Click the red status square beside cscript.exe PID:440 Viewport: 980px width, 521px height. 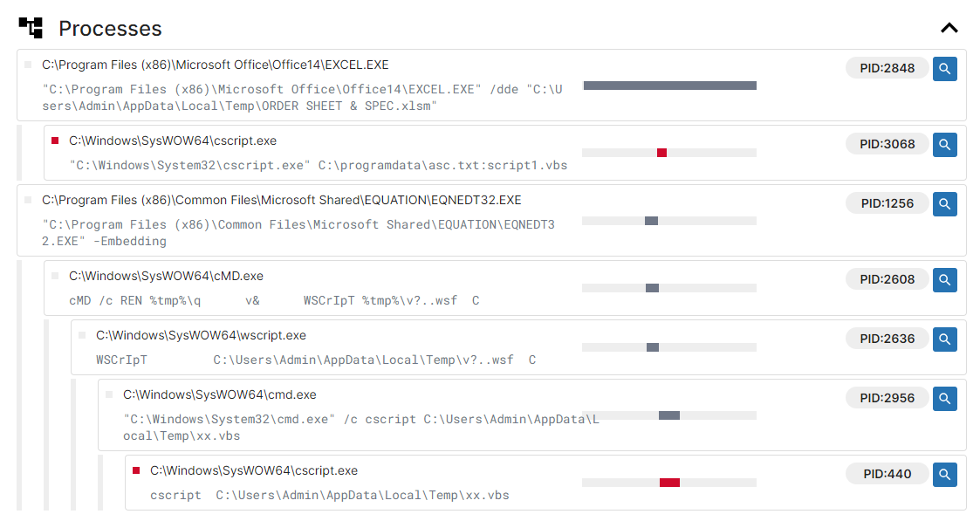[136, 470]
